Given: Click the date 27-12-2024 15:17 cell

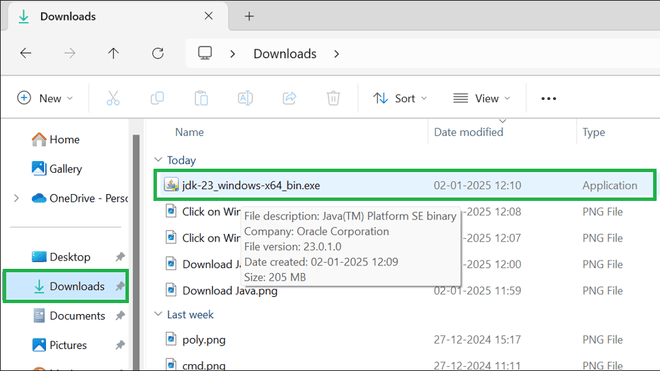Looking at the screenshot, I should coord(477,339).
